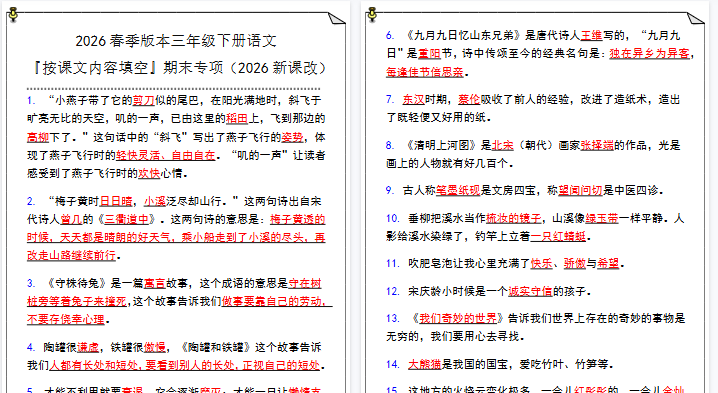Screen dimensions: 718x393
Task: Click the red answer '我们奇妙的世界'
Action: click(458, 318)
